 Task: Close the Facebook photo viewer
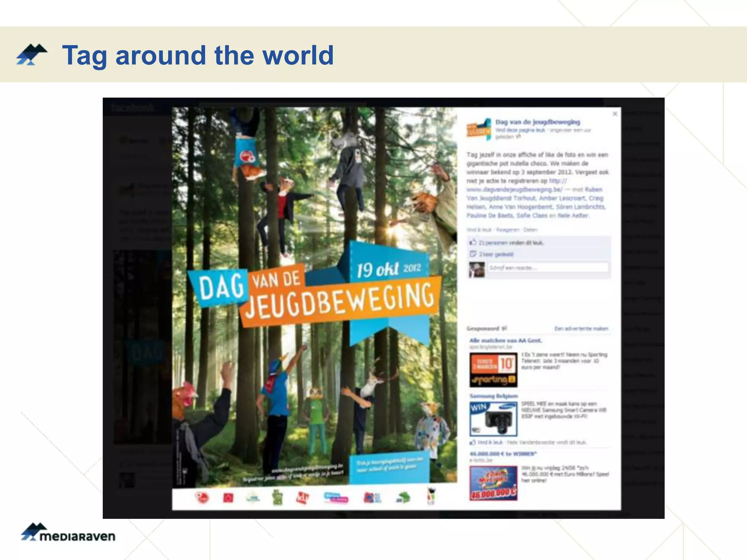tap(615, 114)
